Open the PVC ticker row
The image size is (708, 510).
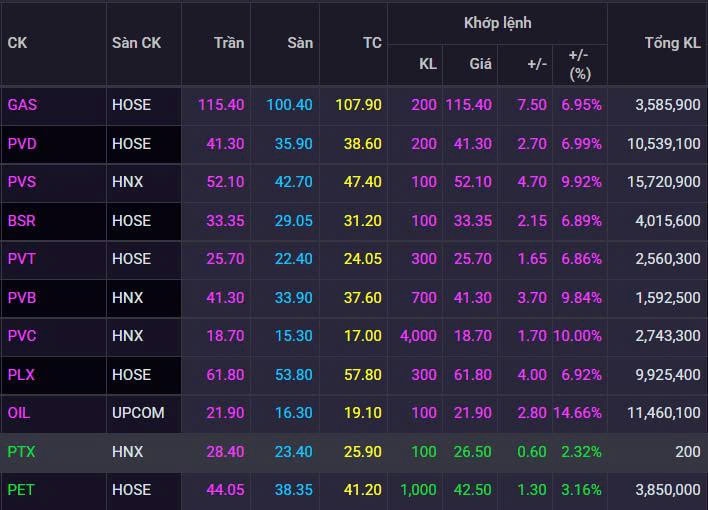pos(22,336)
